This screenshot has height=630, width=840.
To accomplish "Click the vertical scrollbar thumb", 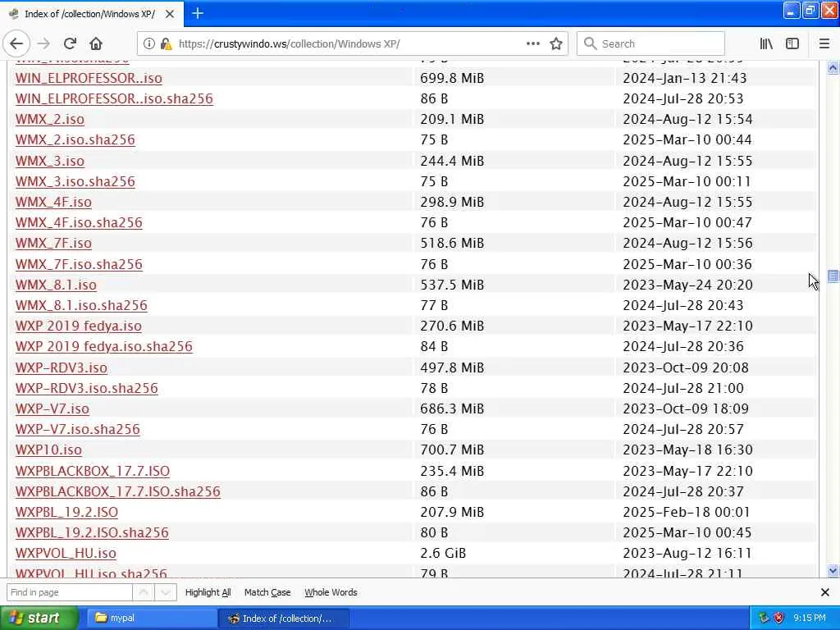I will pyautogui.click(x=833, y=276).
